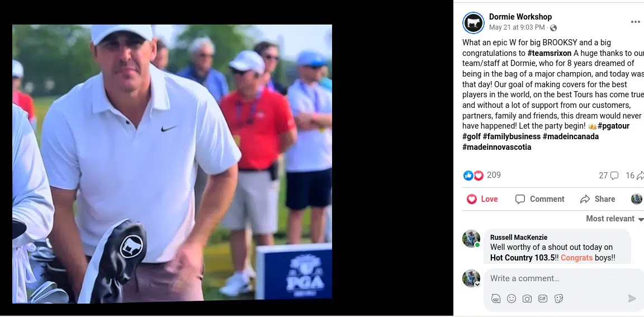Image resolution: width=644 pixels, height=317 pixels.
Task: Open the public audience globe icon
Action: coord(553,28)
